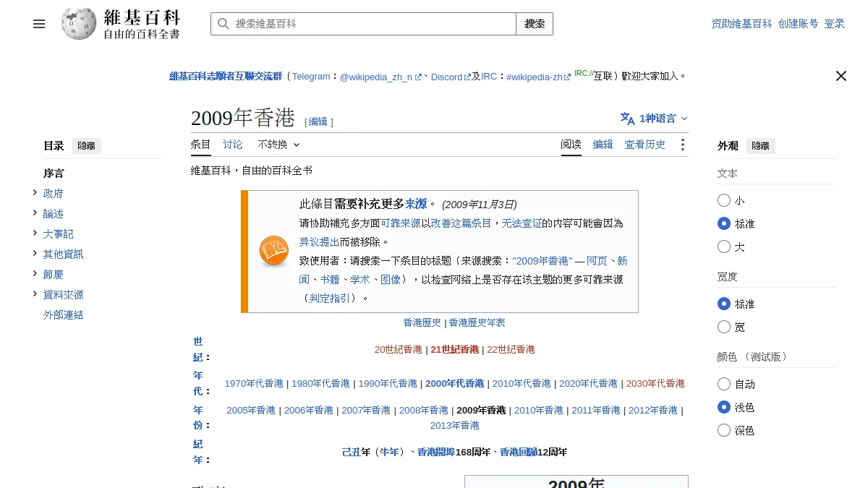Select 标准 width radio
868x488 pixels.
pyautogui.click(x=724, y=304)
